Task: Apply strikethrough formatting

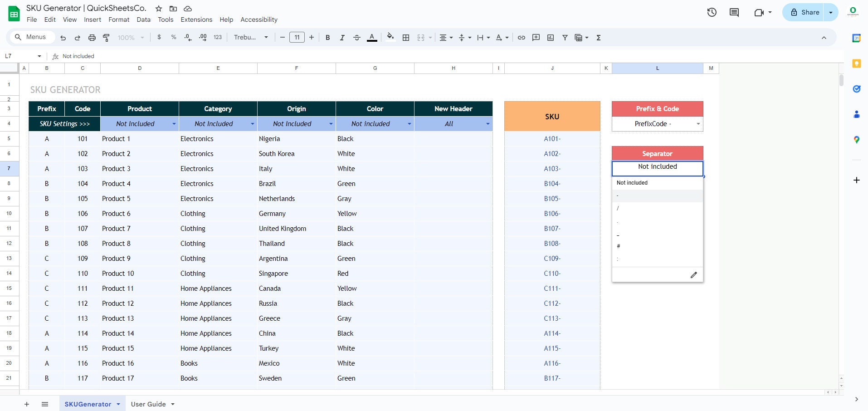Action: click(357, 37)
